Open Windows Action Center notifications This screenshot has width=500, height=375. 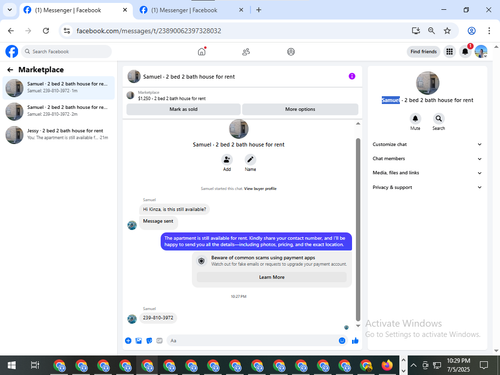pos(484,365)
